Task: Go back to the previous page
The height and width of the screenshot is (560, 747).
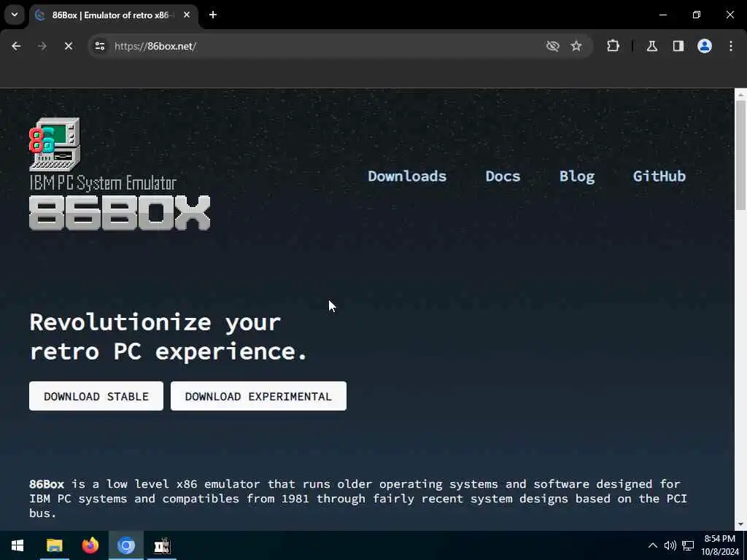Action: [16, 46]
